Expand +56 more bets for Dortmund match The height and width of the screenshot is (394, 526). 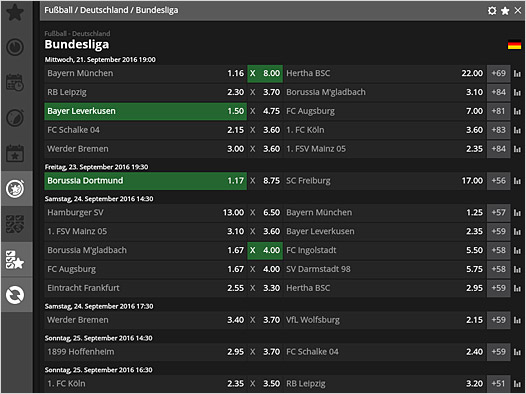[498, 181]
